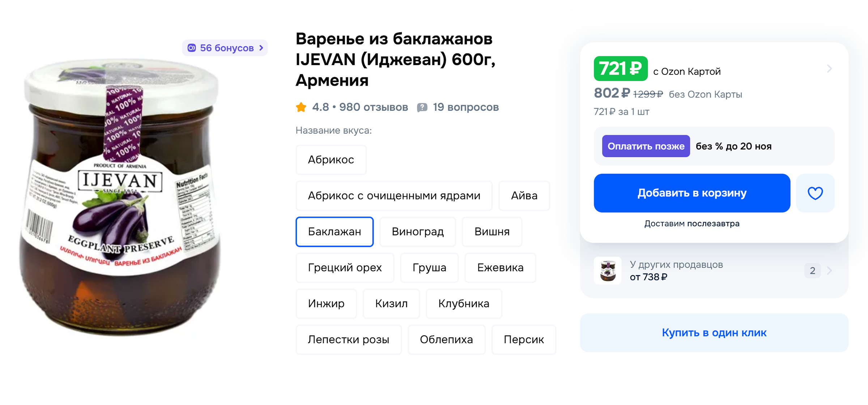This screenshot has width=868, height=405.
Task: Click Оплатить позже
Action: (646, 146)
